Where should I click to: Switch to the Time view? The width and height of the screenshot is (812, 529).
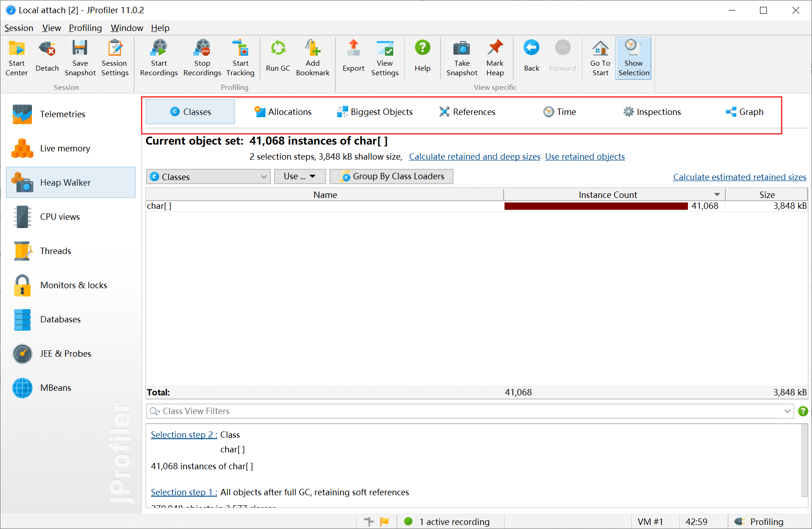point(560,112)
